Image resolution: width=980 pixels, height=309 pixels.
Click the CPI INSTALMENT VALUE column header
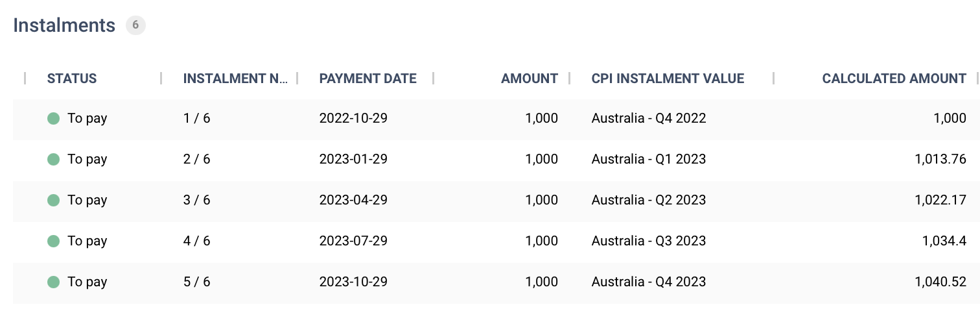[x=668, y=79]
